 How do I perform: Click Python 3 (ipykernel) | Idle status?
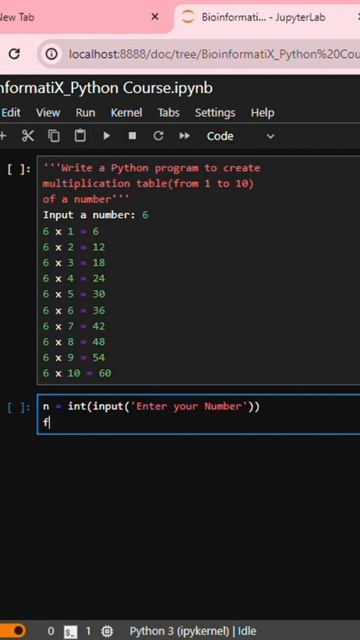pos(193,631)
